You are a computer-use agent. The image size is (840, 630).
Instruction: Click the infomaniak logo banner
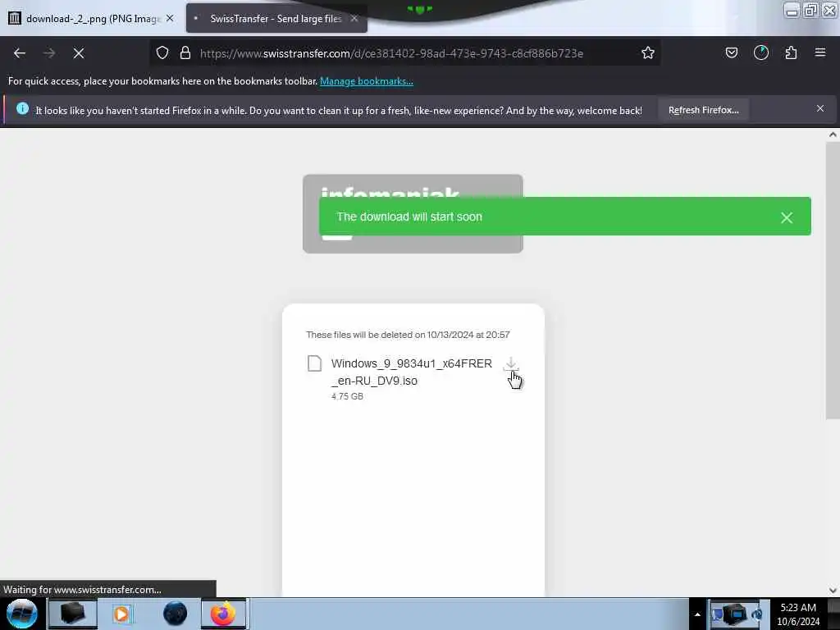(413, 213)
